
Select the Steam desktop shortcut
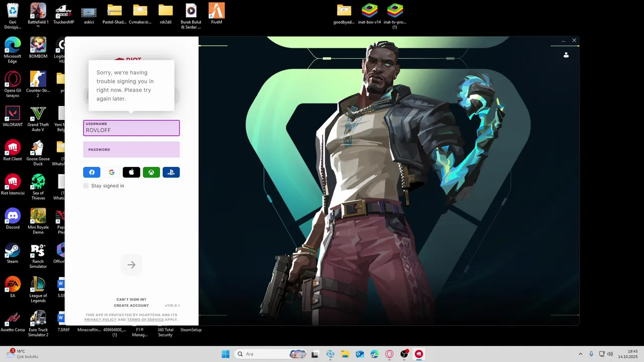click(13, 253)
